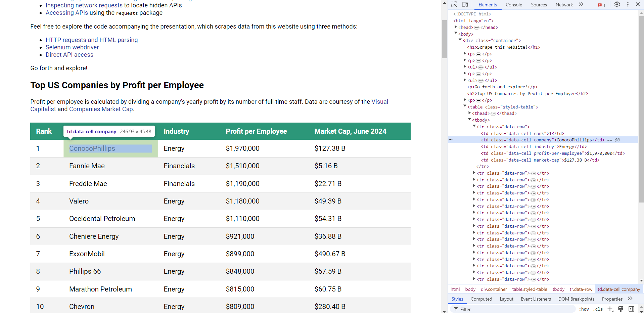Select the Styles tab
This screenshot has width=644, height=313.
point(457,299)
